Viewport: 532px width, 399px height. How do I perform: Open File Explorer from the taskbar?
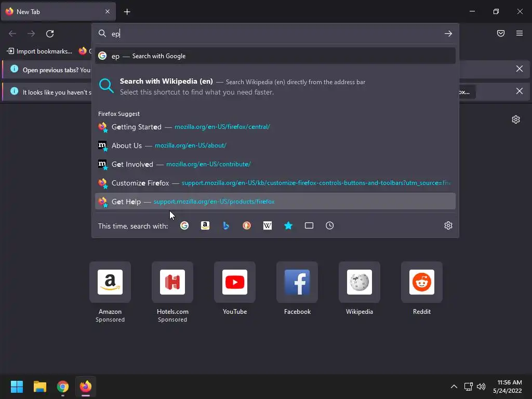(39, 387)
